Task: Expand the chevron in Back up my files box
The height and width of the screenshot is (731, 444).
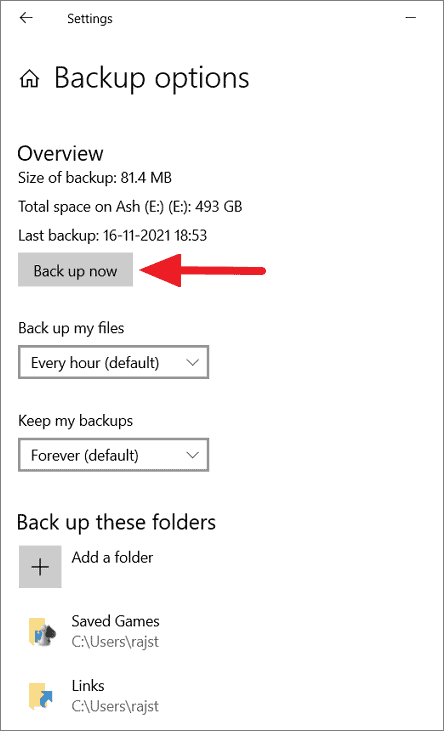Action: tap(192, 362)
